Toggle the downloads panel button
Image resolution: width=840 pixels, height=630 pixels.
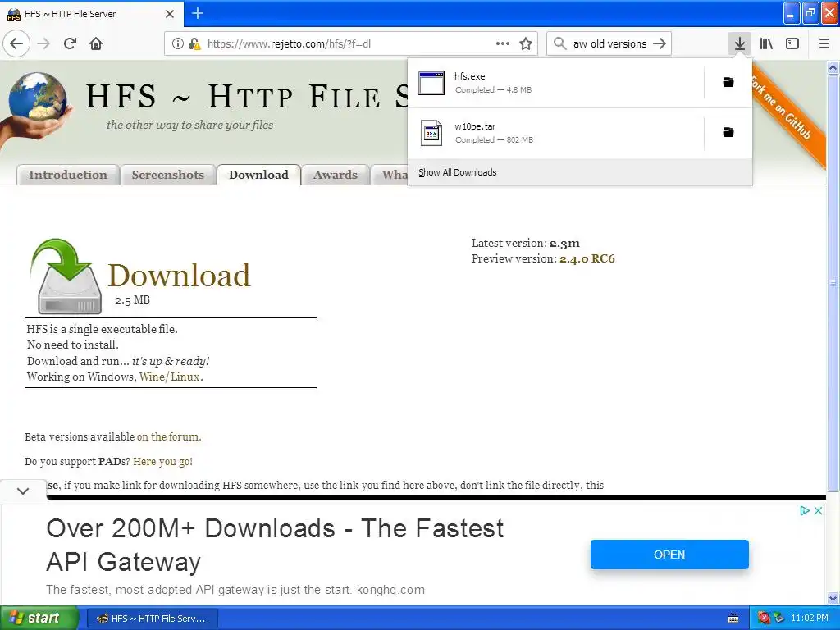(x=740, y=43)
